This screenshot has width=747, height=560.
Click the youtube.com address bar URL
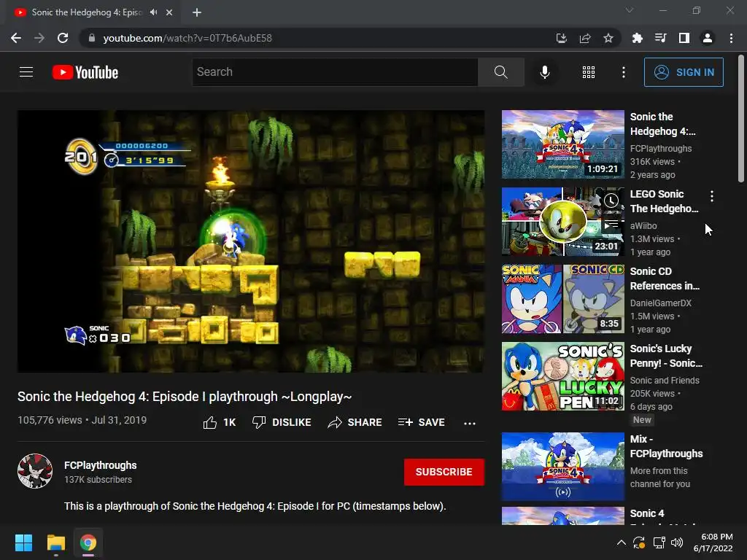pos(187,38)
